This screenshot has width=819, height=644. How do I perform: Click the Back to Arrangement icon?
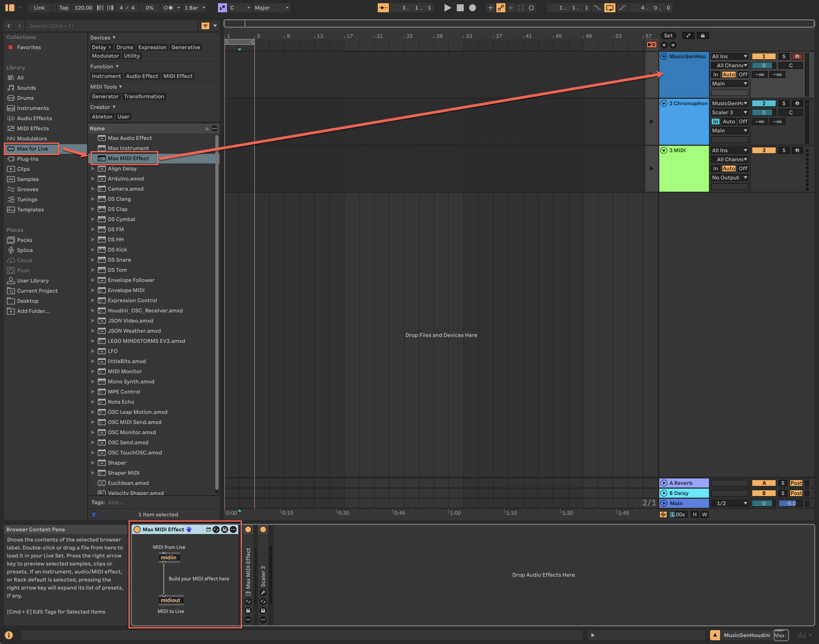(x=652, y=45)
